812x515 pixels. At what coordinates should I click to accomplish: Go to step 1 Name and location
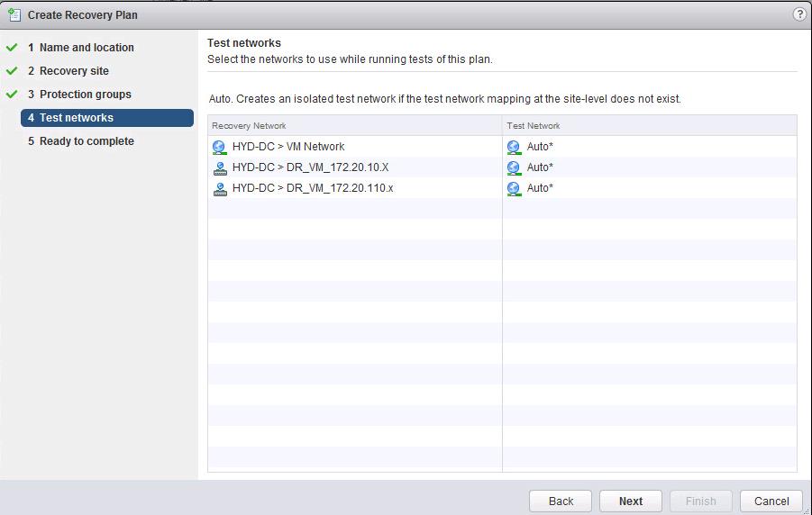[81, 48]
